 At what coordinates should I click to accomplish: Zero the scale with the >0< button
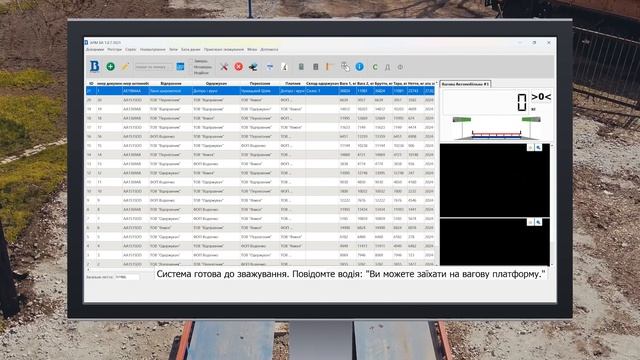541,97
